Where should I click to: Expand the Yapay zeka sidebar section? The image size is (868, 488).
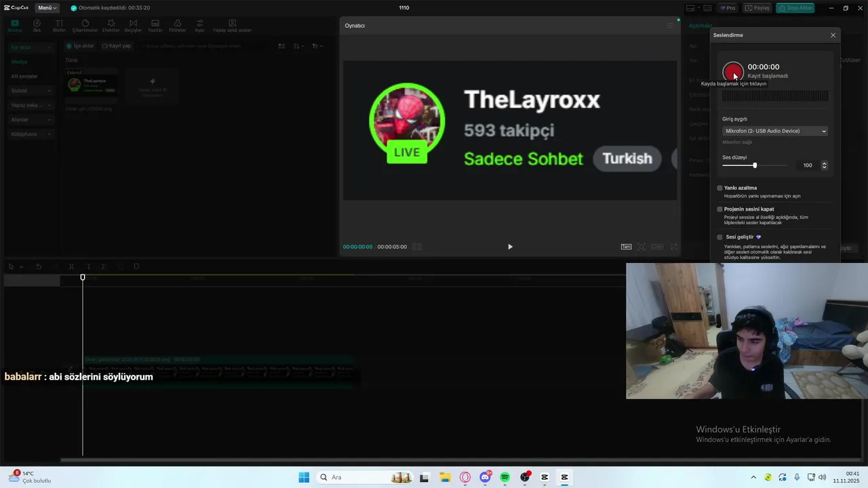[x=31, y=105]
